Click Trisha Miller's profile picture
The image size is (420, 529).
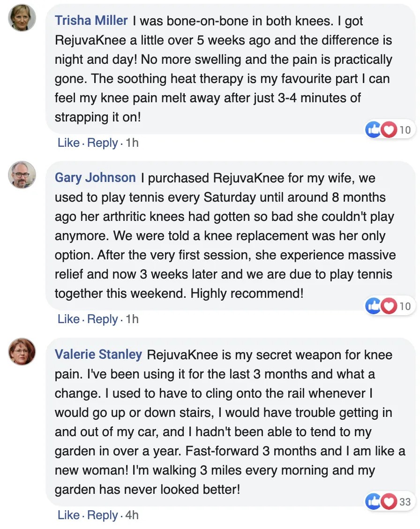point(22,18)
